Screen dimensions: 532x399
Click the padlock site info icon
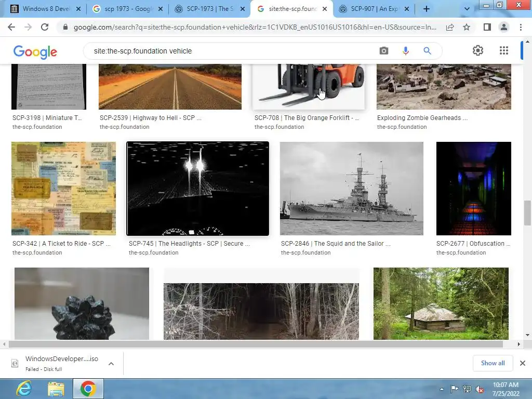click(65, 27)
